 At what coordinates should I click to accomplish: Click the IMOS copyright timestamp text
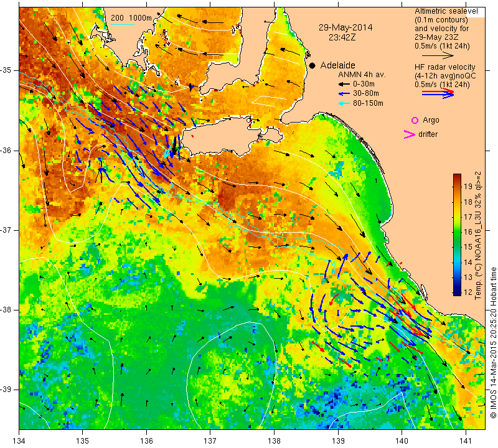pos(493,342)
